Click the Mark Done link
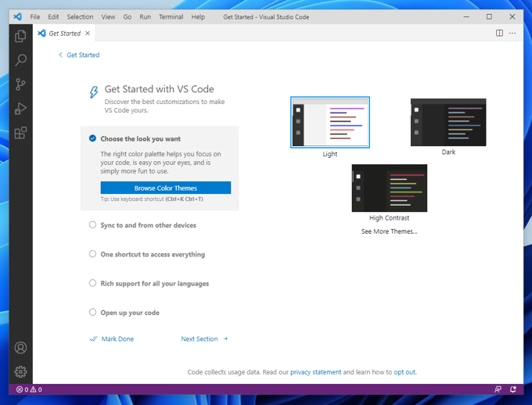Viewport: 532px width, 405px height. [x=117, y=339]
